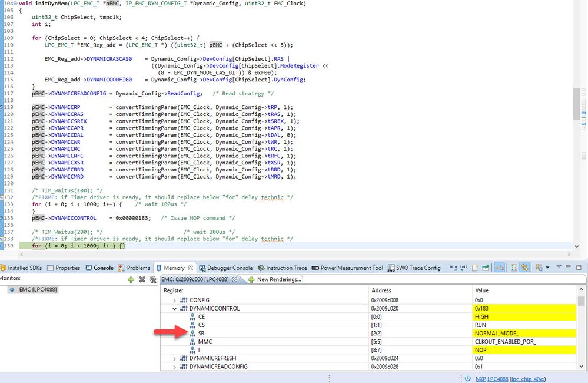
Task: Open the Memory view menu triangle
Action: (x=559, y=266)
